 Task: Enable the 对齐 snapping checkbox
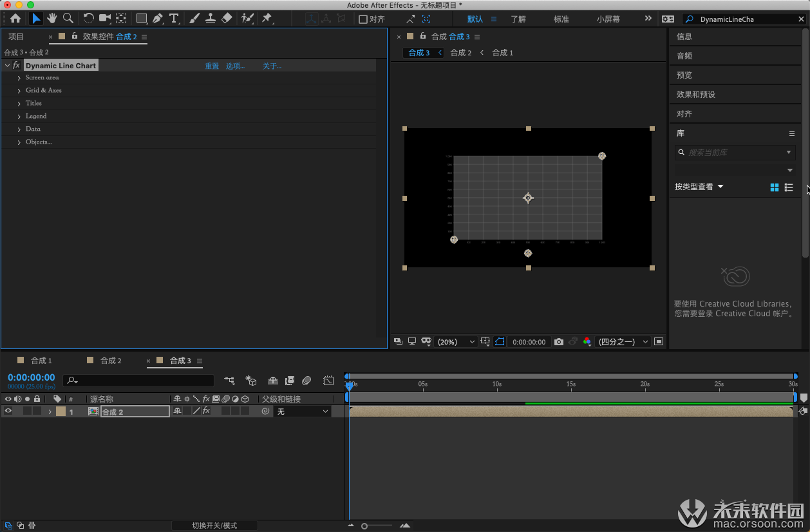point(363,19)
